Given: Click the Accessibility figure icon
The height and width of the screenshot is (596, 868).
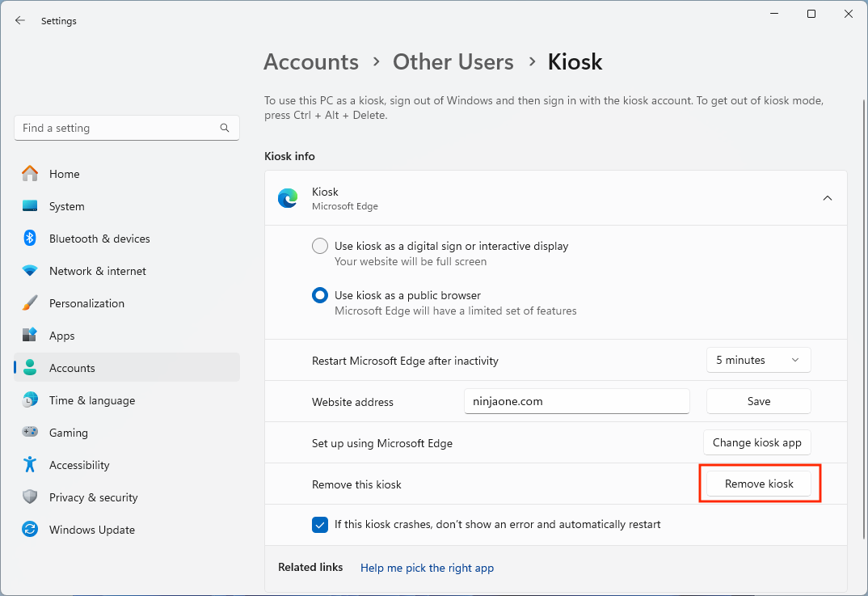Looking at the screenshot, I should 30,465.
